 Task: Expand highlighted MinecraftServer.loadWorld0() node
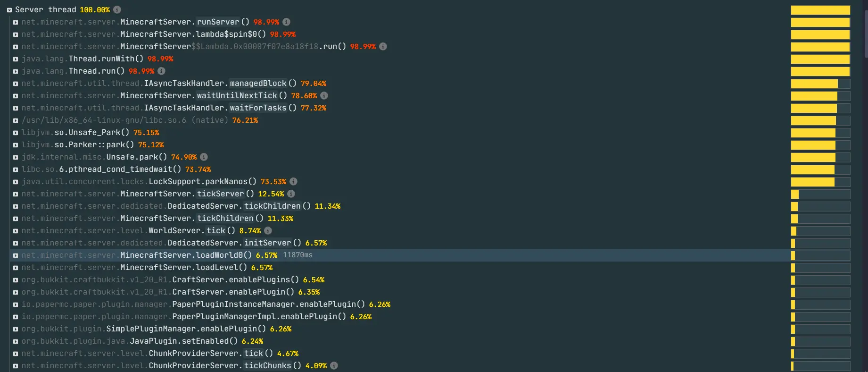tap(16, 255)
